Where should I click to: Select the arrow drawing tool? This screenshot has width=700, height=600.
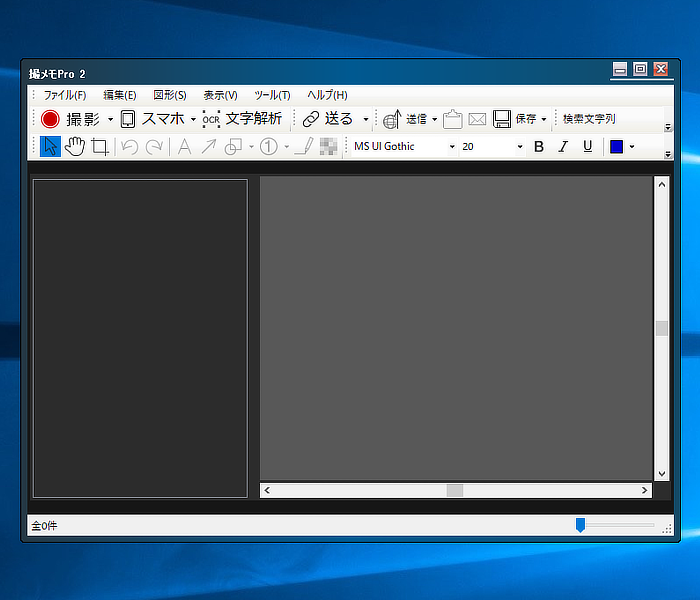[x=208, y=146]
